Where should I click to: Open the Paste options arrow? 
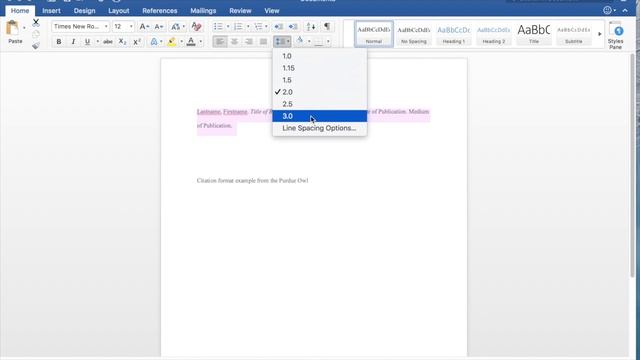(x=24, y=28)
